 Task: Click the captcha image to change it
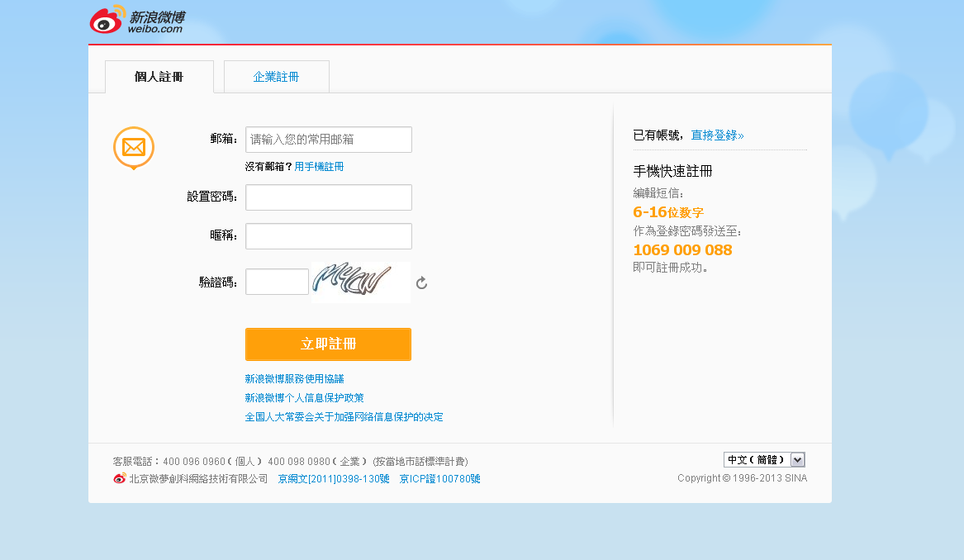(x=361, y=282)
